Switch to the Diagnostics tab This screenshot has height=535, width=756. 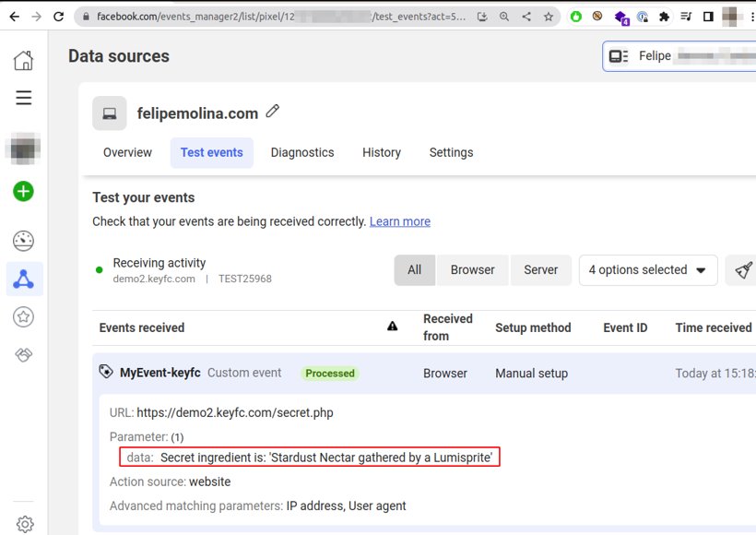click(x=302, y=153)
